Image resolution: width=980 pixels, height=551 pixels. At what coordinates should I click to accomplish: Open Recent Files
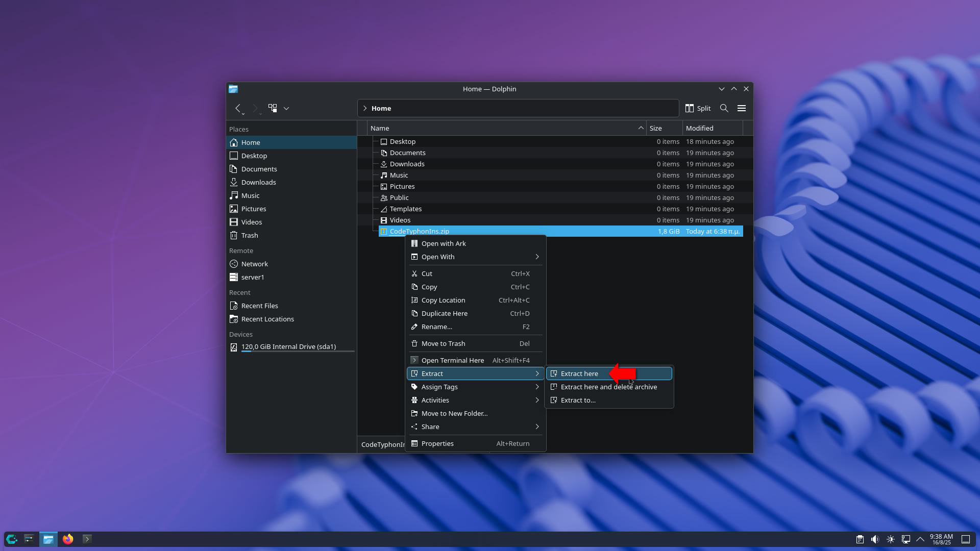coord(291,306)
